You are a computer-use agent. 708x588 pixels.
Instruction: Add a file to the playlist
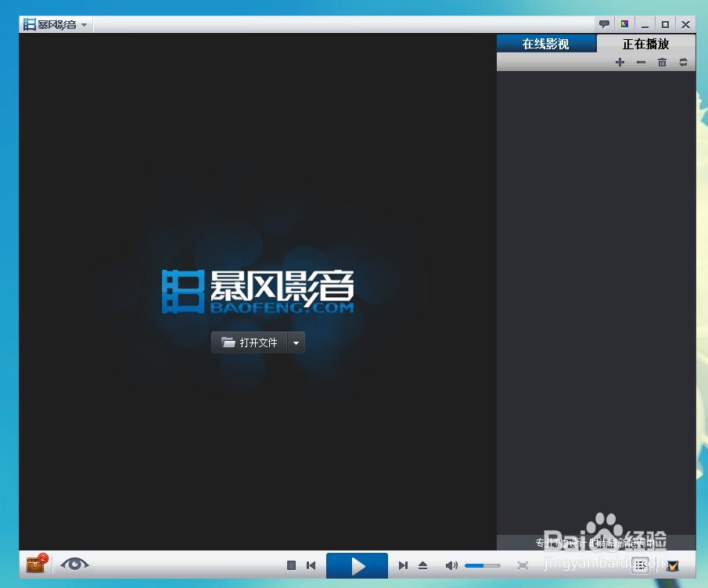pyautogui.click(x=620, y=63)
